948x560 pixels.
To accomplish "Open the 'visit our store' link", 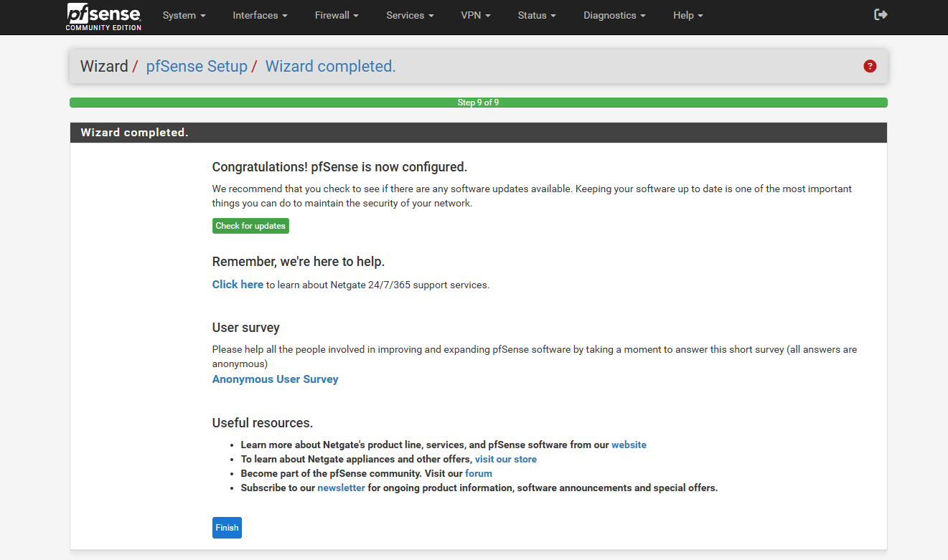I will (x=506, y=459).
